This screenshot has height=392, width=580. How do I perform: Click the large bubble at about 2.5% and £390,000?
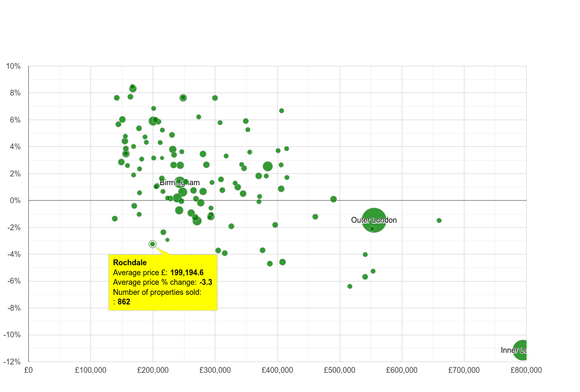268,166
